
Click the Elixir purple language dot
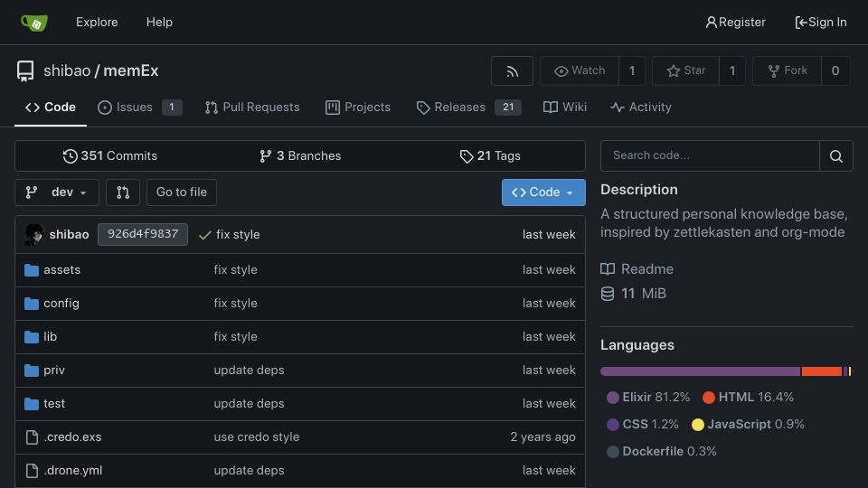[x=613, y=398]
